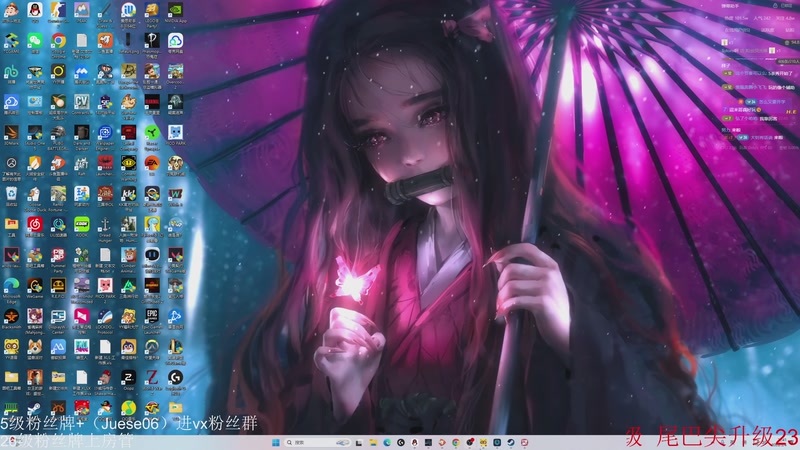The height and width of the screenshot is (450, 800).
Task: Launch the Content Warning game icon
Action: [129, 163]
